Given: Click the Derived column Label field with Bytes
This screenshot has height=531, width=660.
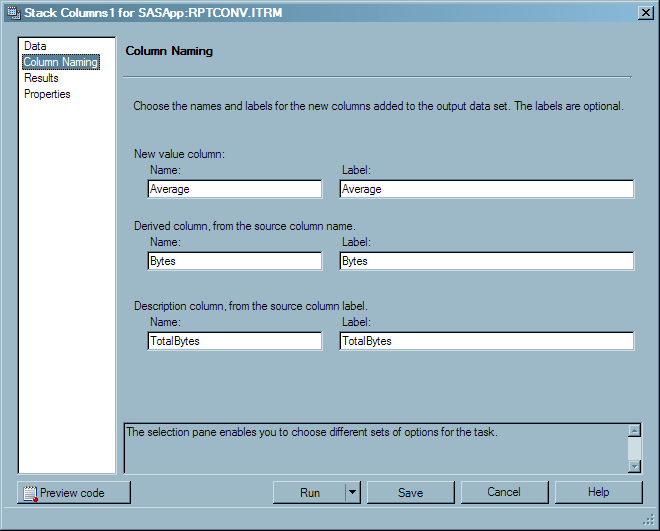Looking at the screenshot, I should [487, 261].
